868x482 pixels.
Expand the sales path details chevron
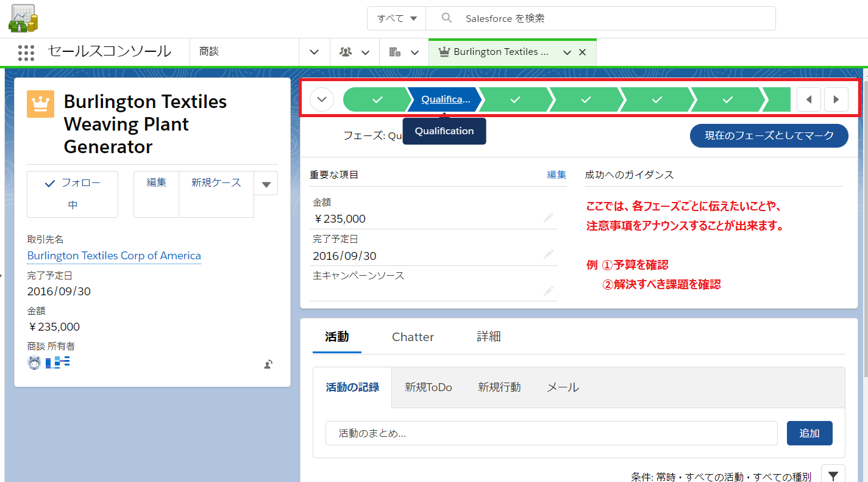click(322, 99)
